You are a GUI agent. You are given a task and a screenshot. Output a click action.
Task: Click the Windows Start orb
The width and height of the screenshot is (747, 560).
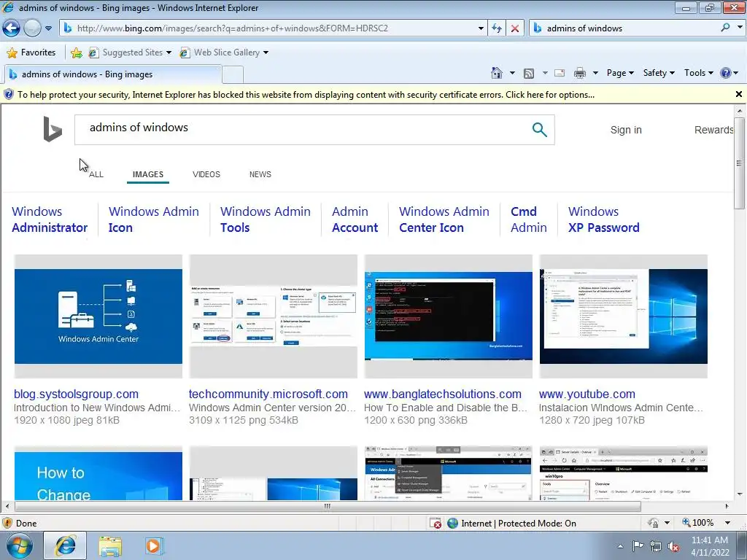[x=19, y=545]
